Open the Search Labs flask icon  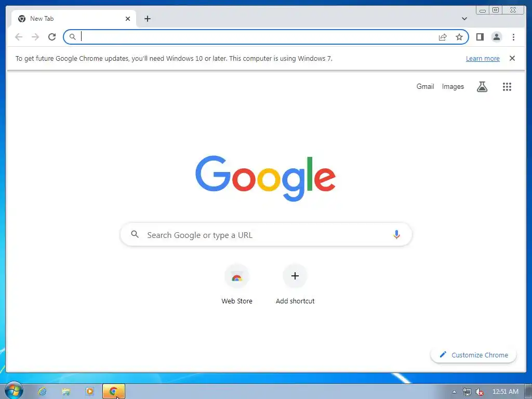click(482, 87)
